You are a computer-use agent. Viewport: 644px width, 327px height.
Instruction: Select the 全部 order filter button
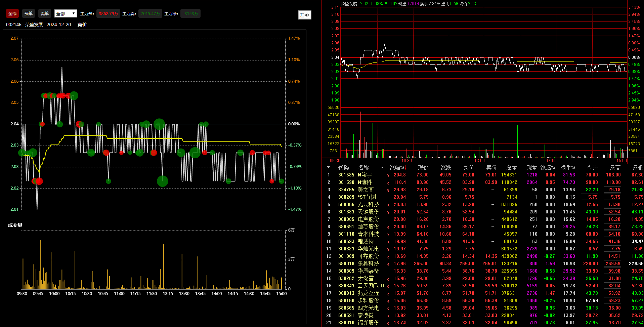[x=12, y=14]
